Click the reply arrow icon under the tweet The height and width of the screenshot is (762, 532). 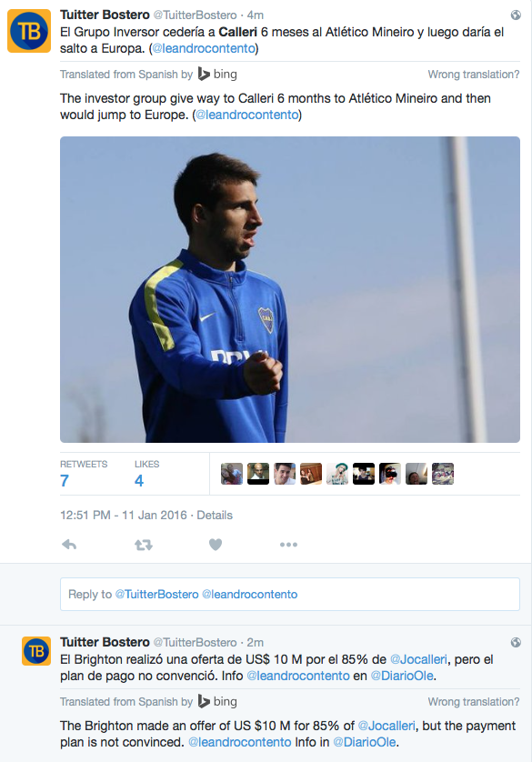pyautogui.click(x=69, y=545)
